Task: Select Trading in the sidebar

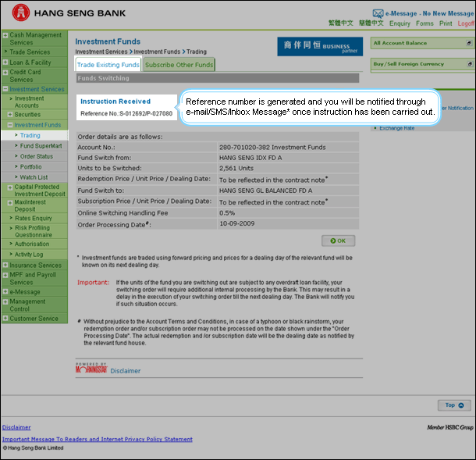Action: point(30,135)
